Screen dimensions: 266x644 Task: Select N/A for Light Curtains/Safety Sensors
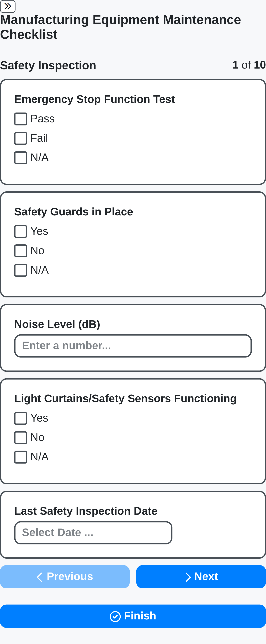(21, 457)
